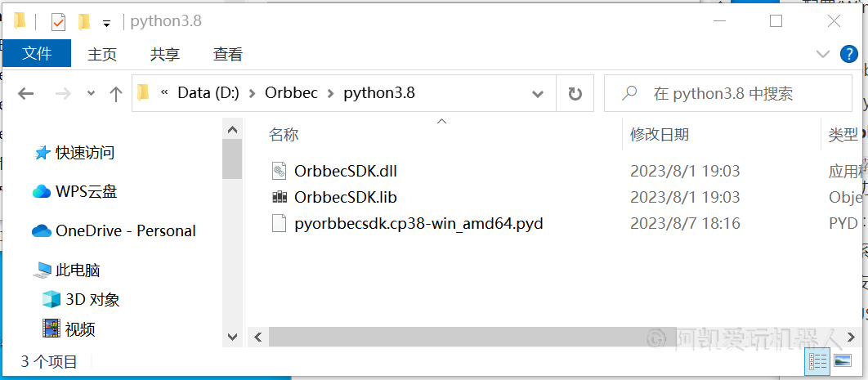Image resolution: width=868 pixels, height=380 pixels.
Task: Open the Help question mark icon
Action: [848, 54]
